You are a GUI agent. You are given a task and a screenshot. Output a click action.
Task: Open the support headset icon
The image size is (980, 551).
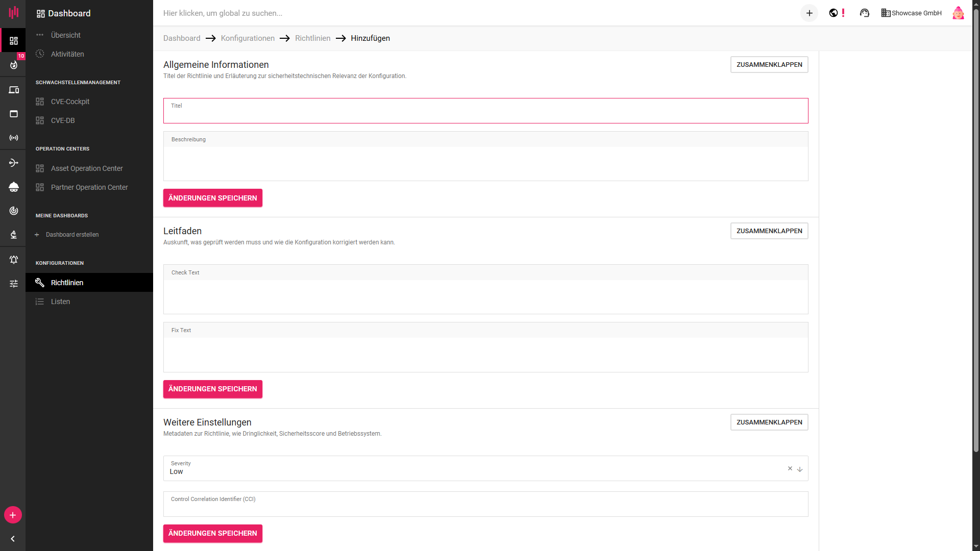[864, 13]
